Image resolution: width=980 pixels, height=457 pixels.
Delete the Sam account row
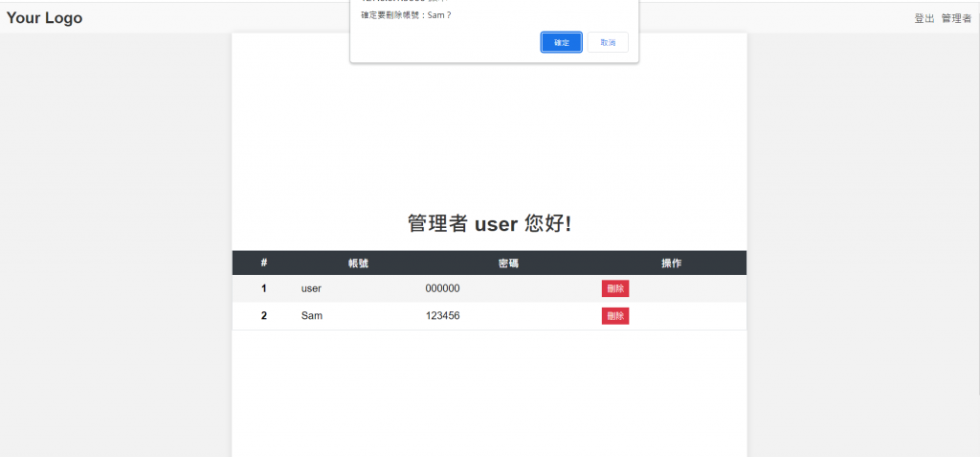click(x=615, y=316)
